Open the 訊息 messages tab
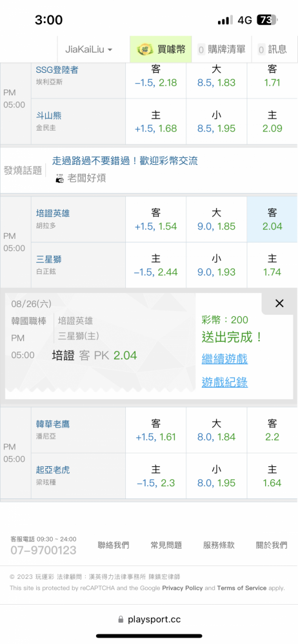 [x=272, y=50]
